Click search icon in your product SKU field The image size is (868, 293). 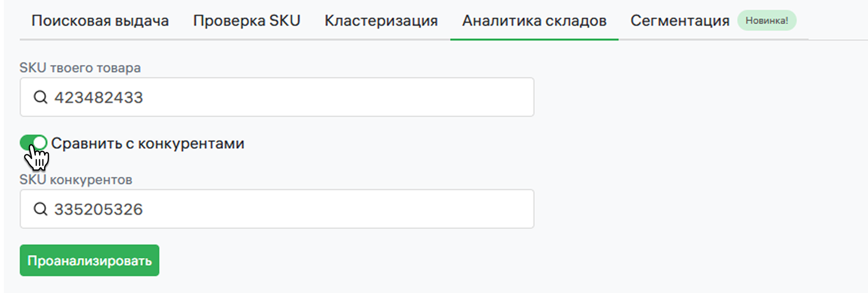[x=41, y=97]
